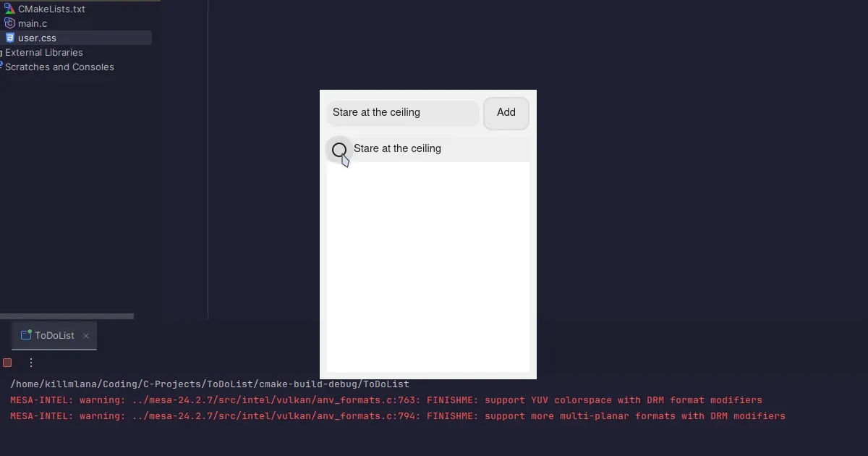Click the ToDoList app icon on the run tab
The image size is (868, 456).
(25, 335)
